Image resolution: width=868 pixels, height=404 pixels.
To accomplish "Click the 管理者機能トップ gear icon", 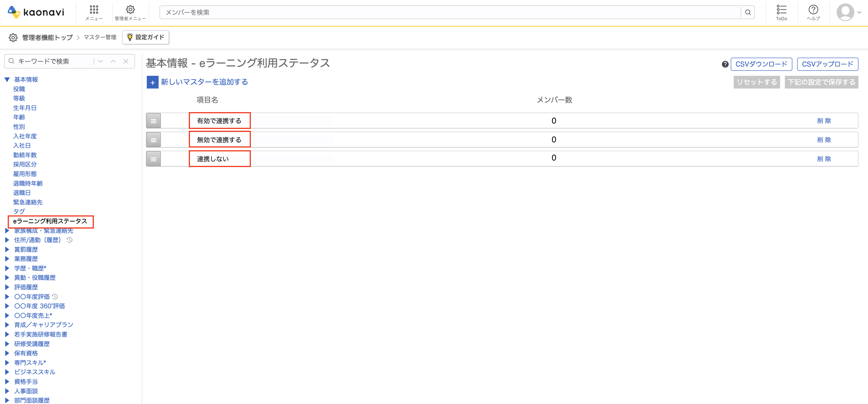I will 13,37.
